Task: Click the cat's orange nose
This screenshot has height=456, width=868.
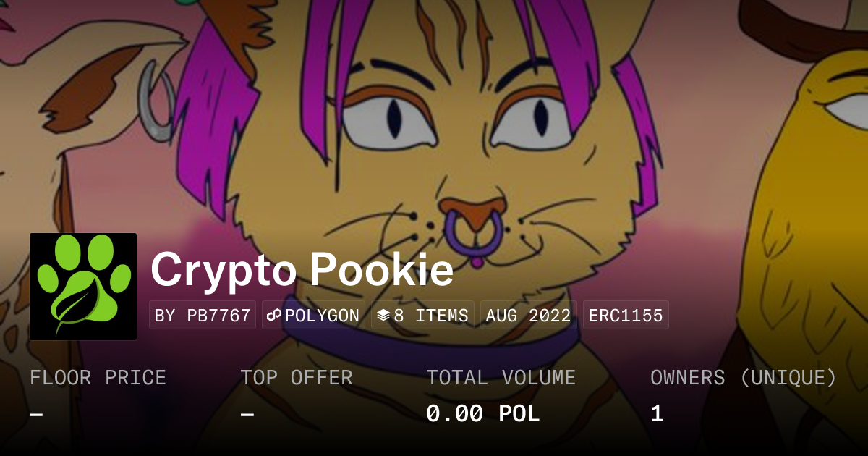Action: pos(470,213)
